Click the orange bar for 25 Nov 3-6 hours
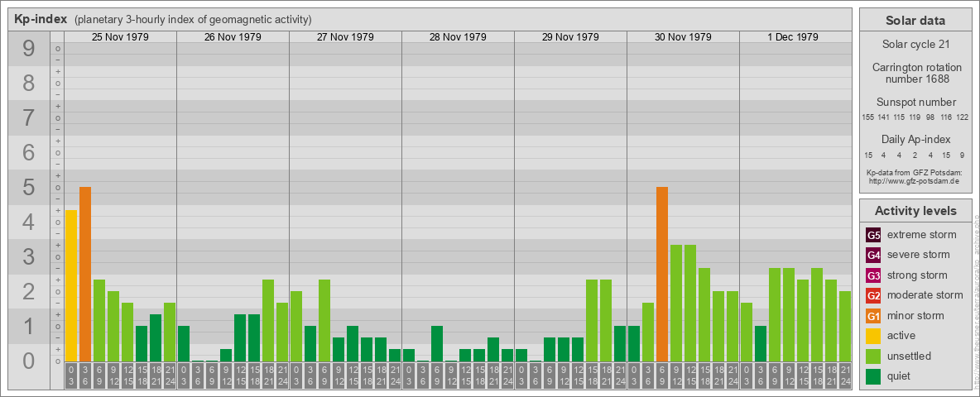 click(85, 274)
